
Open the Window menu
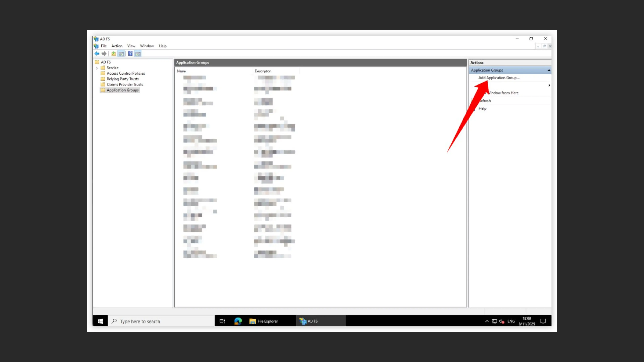(147, 46)
